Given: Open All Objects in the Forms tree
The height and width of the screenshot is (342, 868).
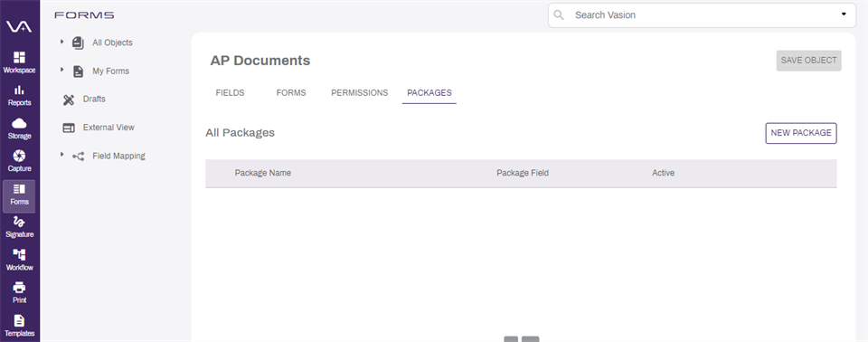Looking at the screenshot, I should pos(112,43).
